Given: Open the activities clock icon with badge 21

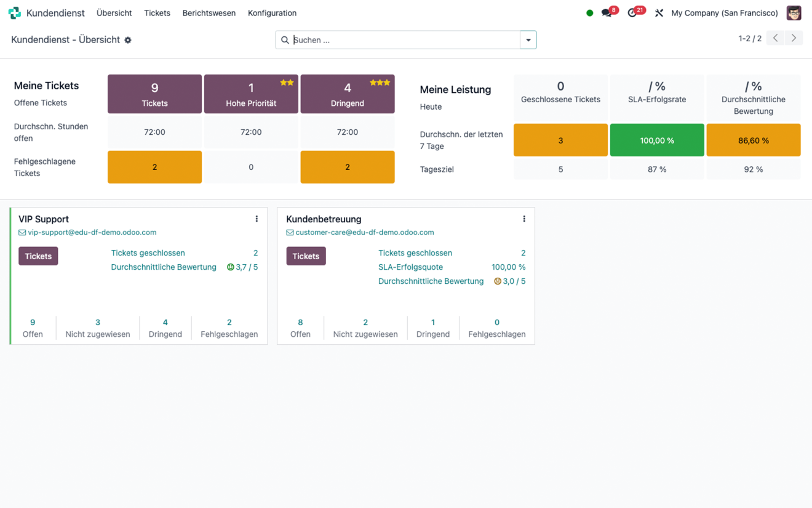Looking at the screenshot, I should point(632,13).
